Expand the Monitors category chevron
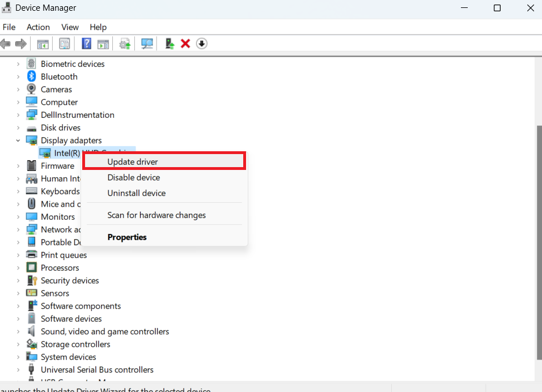The height and width of the screenshot is (392, 542). pyautogui.click(x=18, y=217)
